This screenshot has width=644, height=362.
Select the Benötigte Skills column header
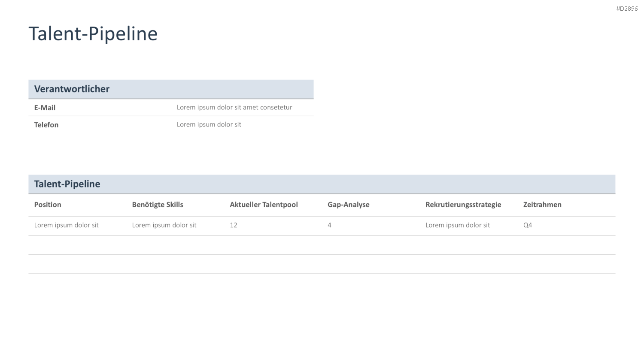[x=158, y=205]
